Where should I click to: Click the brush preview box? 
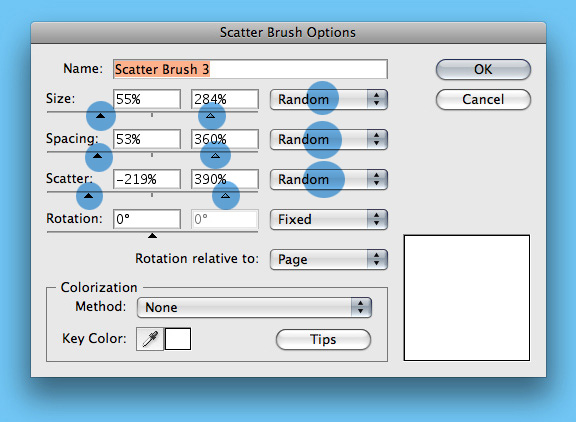tap(467, 298)
